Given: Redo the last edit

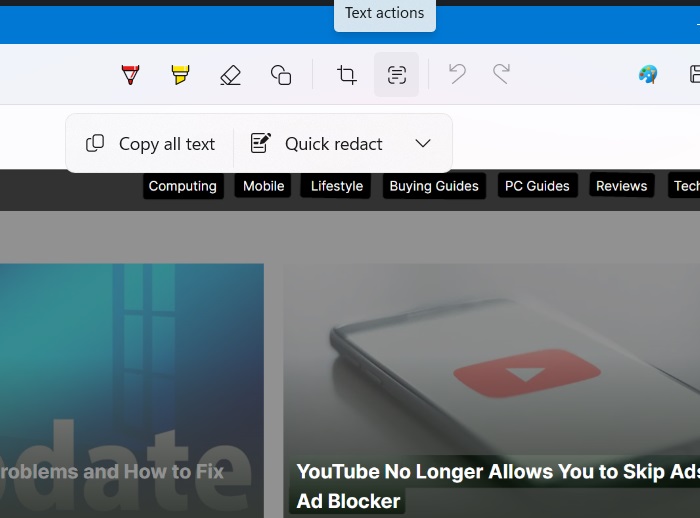Looking at the screenshot, I should [x=501, y=74].
